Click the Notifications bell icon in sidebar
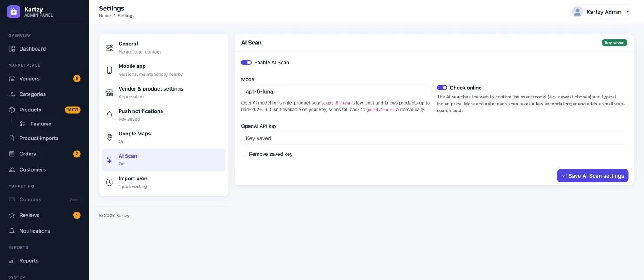The width and height of the screenshot is (644, 280). point(12,231)
